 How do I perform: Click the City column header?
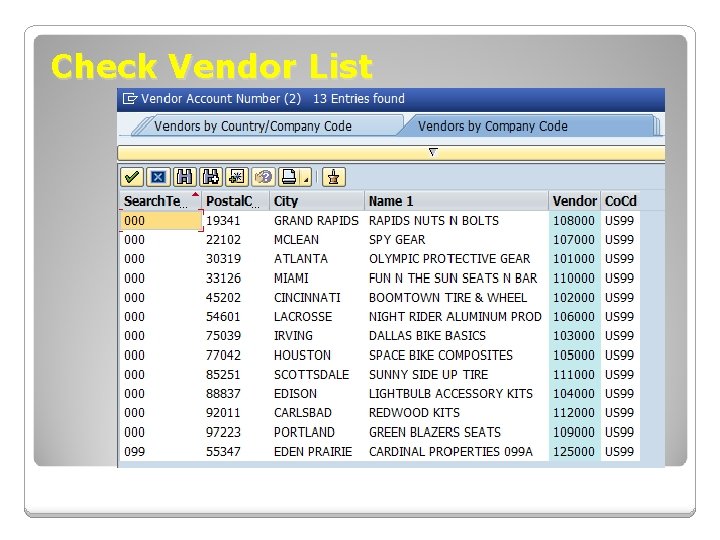point(317,201)
